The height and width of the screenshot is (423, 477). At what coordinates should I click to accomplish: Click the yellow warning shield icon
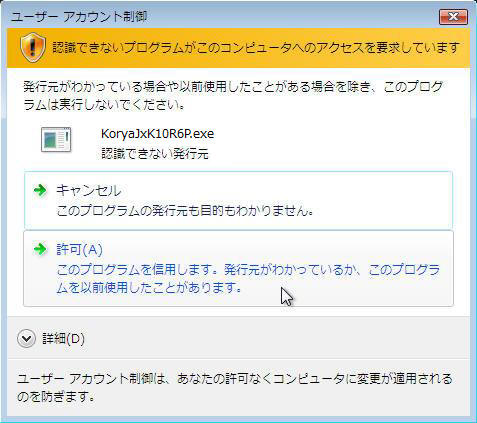coord(33,48)
